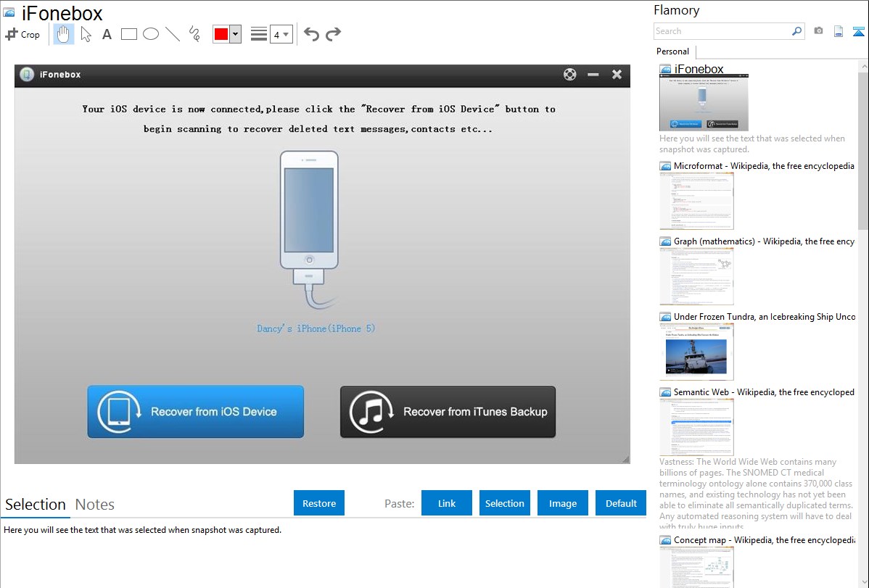
Task: Open the iFonebox snapshot thumbnail
Action: (704, 103)
